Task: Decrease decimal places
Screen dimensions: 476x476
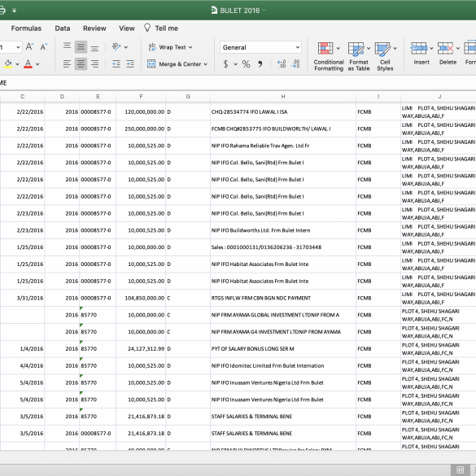Action: [x=295, y=63]
